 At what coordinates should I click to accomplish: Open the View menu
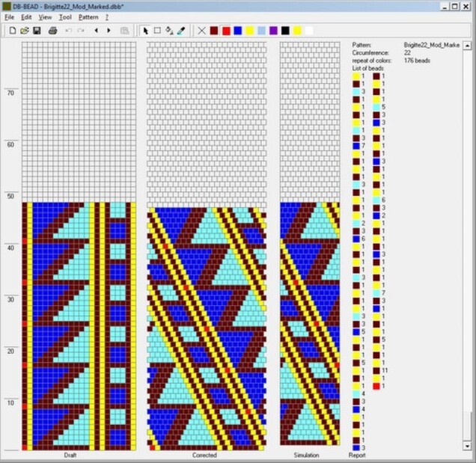(x=45, y=16)
